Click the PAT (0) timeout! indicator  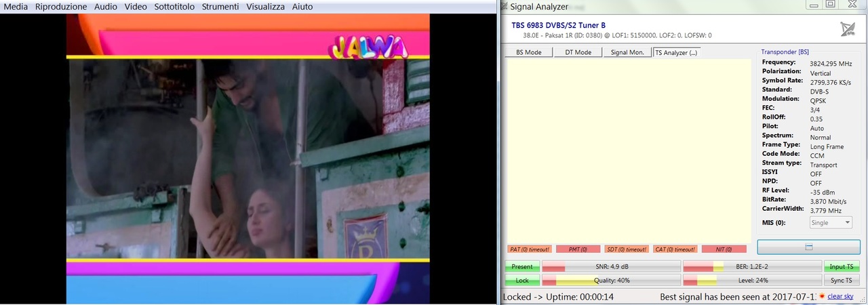529,249
